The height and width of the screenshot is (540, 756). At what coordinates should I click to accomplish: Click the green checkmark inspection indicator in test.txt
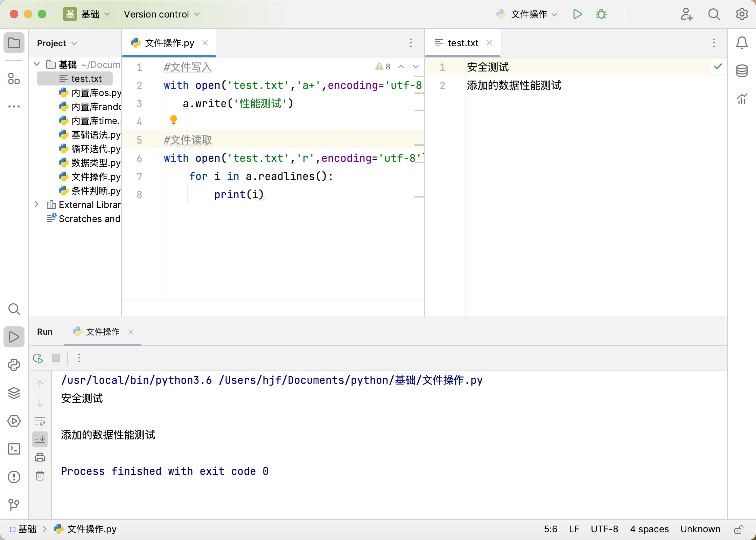pyautogui.click(x=718, y=67)
